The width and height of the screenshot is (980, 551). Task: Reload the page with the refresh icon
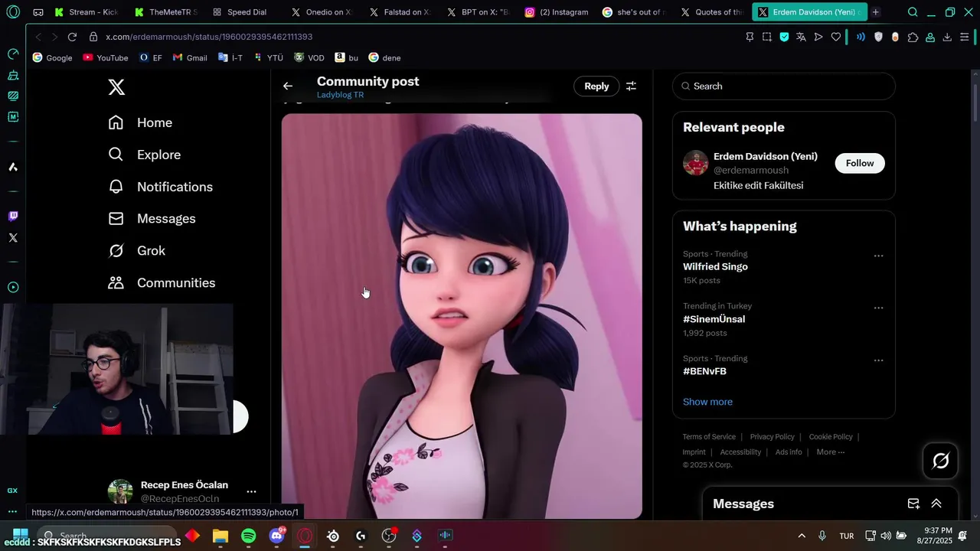point(72,37)
